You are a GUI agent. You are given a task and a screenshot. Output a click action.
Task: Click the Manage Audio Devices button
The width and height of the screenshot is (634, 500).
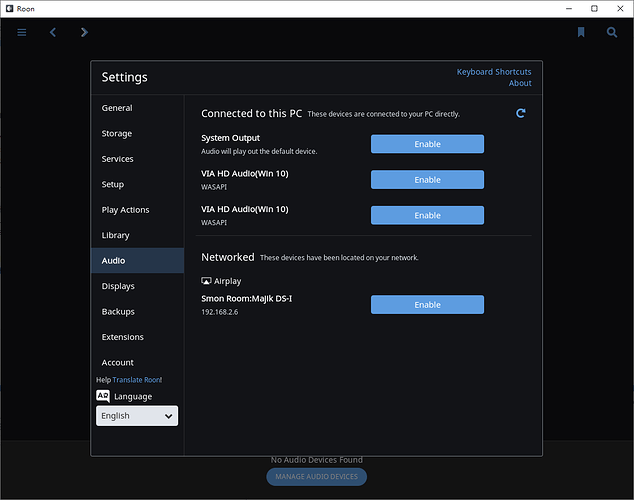pyautogui.click(x=317, y=477)
